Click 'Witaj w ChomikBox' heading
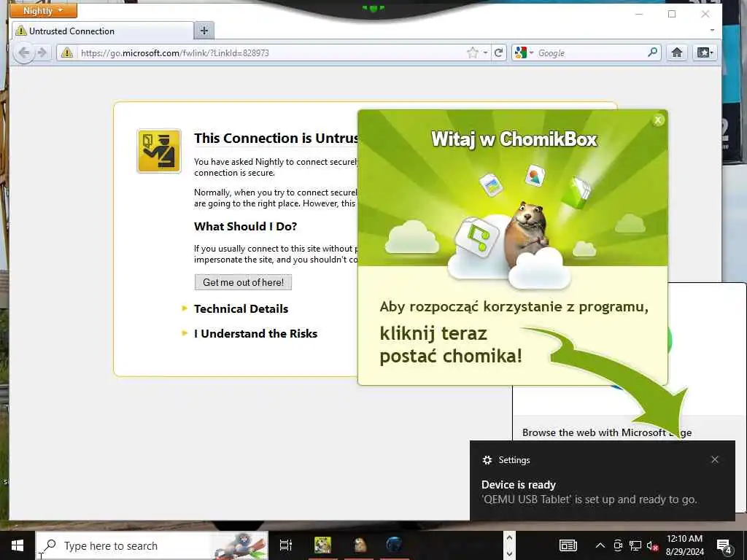The width and height of the screenshot is (747, 560). (x=514, y=139)
